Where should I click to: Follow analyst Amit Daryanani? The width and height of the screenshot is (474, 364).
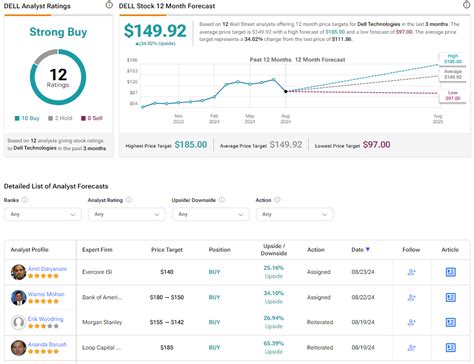tap(411, 272)
